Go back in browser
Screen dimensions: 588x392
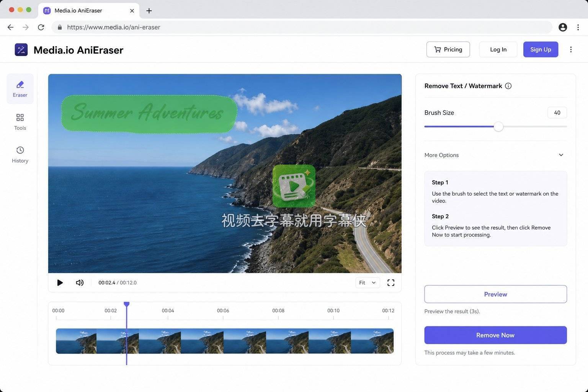10,27
